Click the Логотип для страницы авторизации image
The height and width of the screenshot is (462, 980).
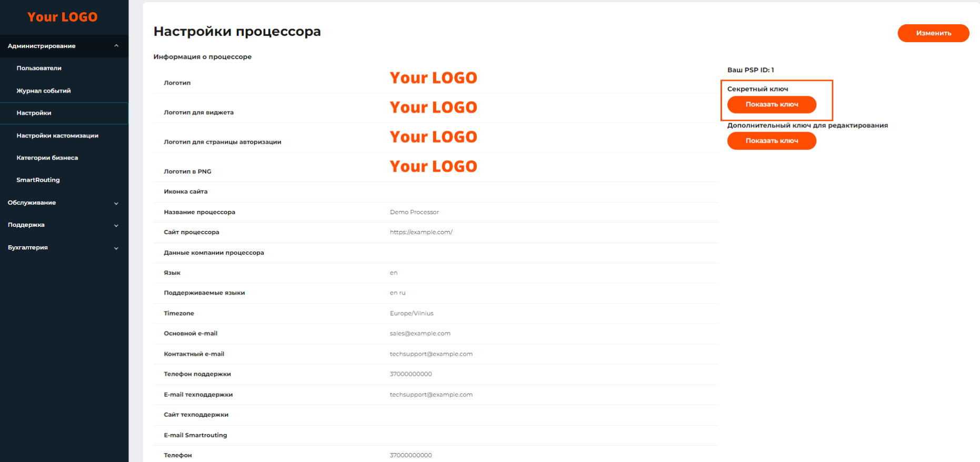pyautogui.click(x=433, y=137)
